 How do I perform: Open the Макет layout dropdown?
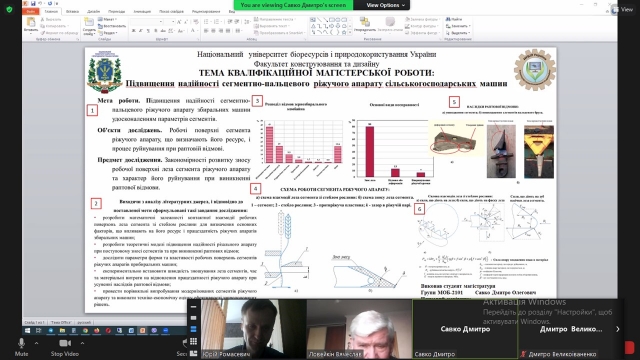tap(107, 19)
